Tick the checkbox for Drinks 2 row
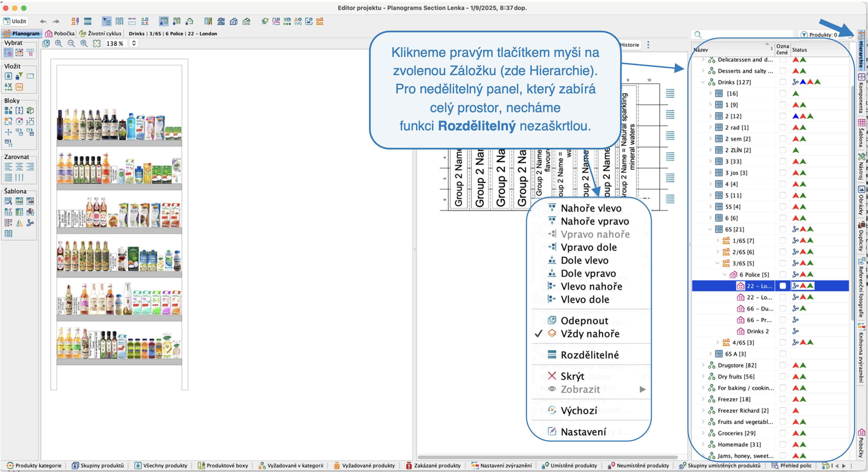Viewport: 868px width, 473px height. tap(783, 331)
